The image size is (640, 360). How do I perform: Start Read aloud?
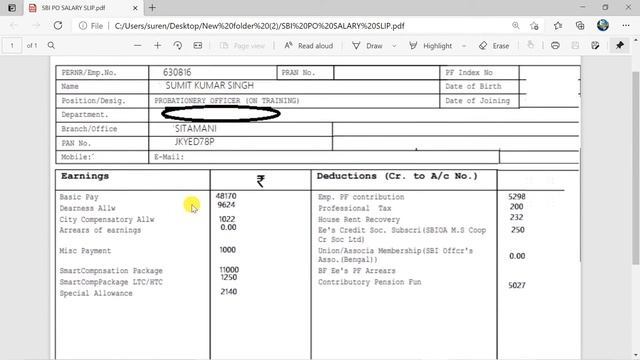point(309,46)
